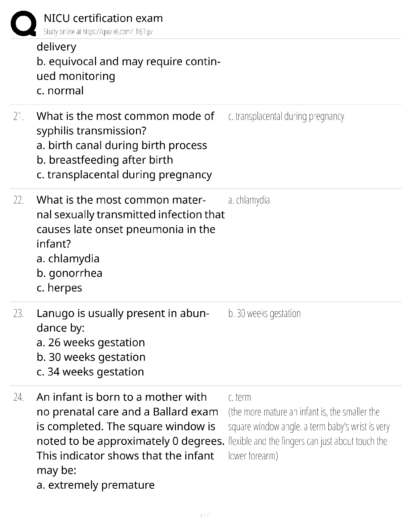Click the answer 'b. 30 weeks gestation' on right
Viewport: 411px width, 532px height.
pyautogui.click(x=264, y=313)
